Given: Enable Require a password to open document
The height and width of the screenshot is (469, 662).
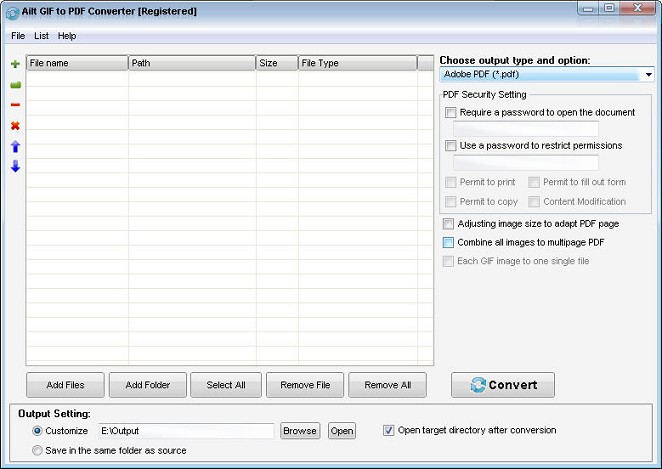Looking at the screenshot, I should [450, 113].
